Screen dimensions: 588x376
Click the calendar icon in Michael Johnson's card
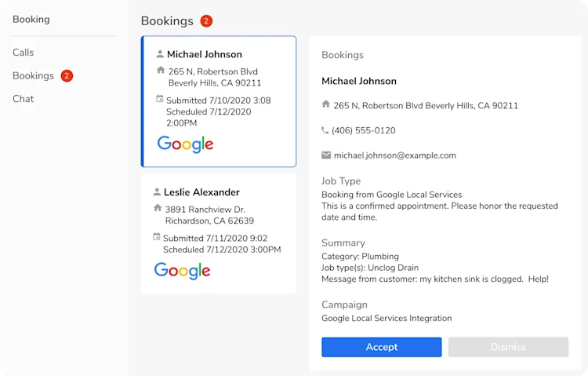point(160,99)
